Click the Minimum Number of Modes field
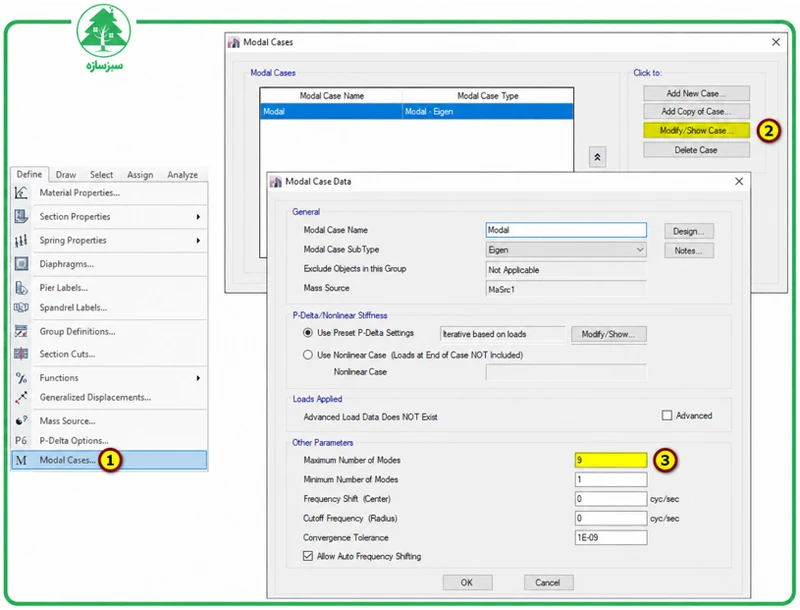Screen dimensions: 800x610 tap(611, 479)
